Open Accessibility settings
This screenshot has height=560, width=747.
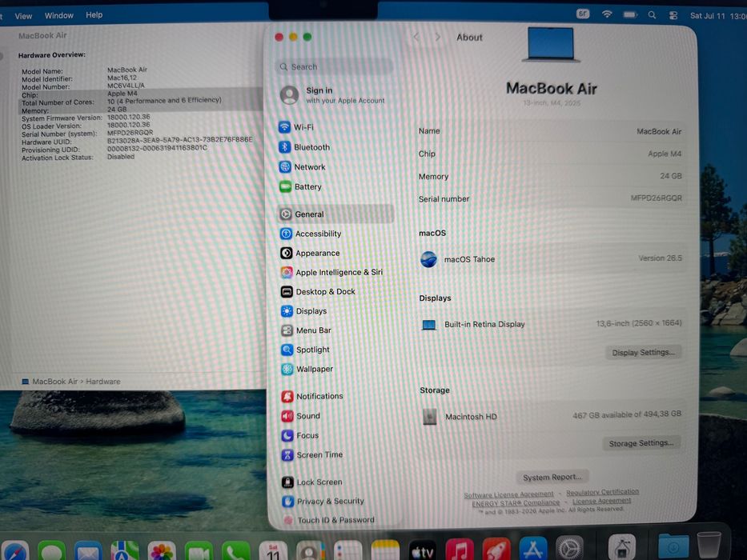coord(311,234)
